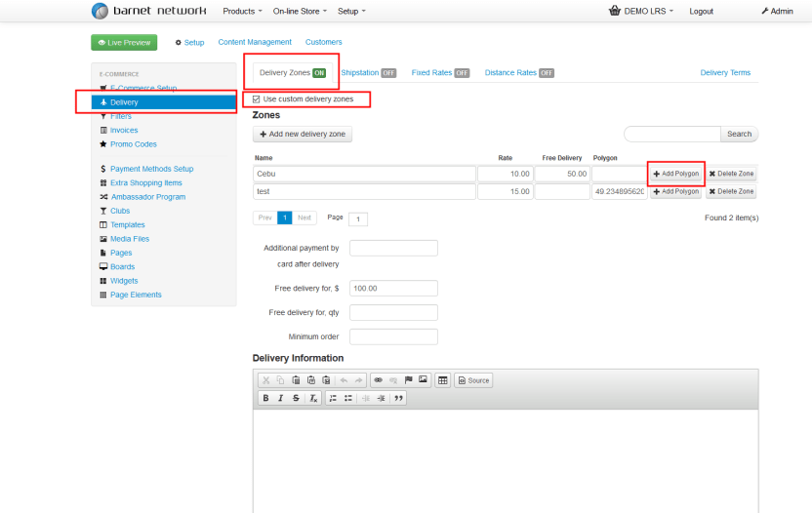Image resolution: width=812 pixels, height=513 pixels.
Task: Open Extra Shopping Items
Action: tap(146, 183)
